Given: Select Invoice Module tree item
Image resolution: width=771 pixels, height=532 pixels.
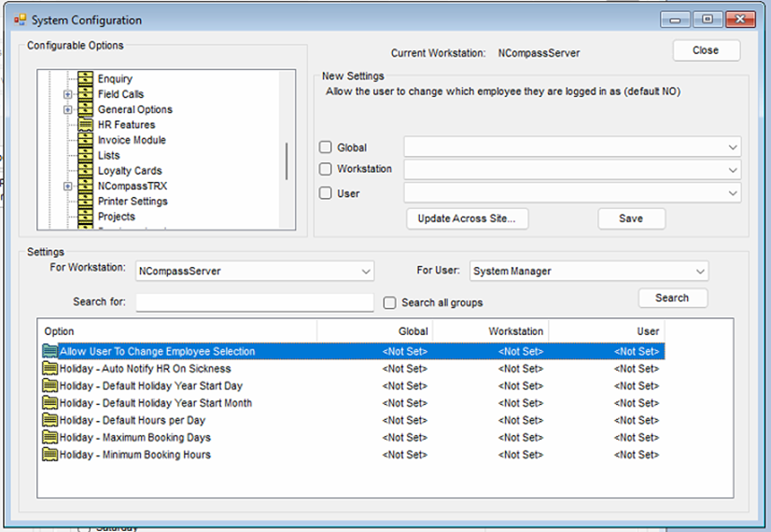Looking at the screenshot, I should (x=132, y=140).
